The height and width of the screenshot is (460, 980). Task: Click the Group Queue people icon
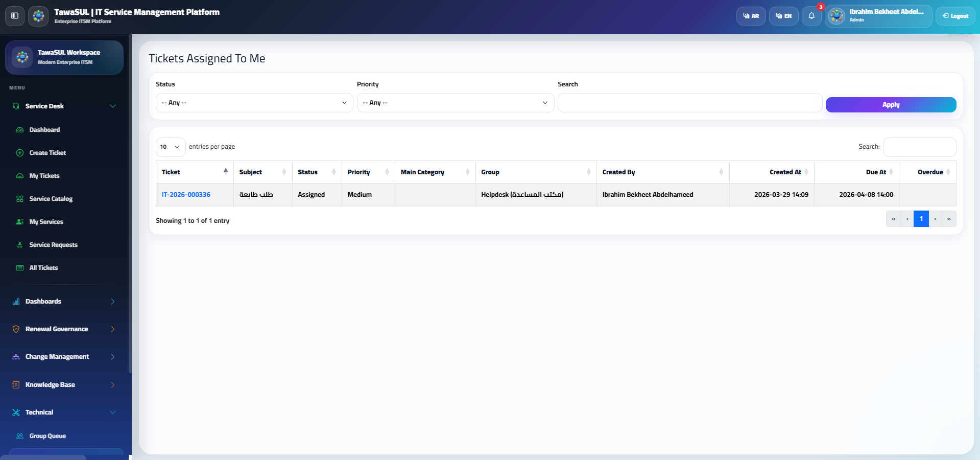(x=20, y=436)
